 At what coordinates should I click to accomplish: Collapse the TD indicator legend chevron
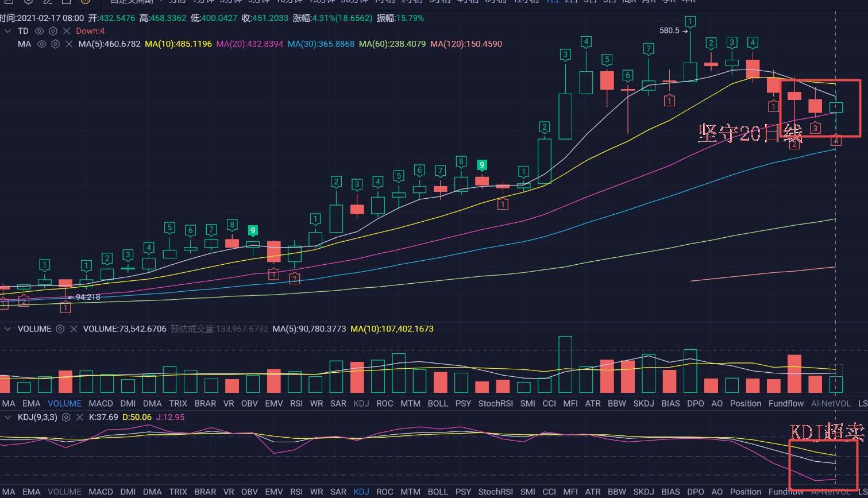click(x=7, y=31)
